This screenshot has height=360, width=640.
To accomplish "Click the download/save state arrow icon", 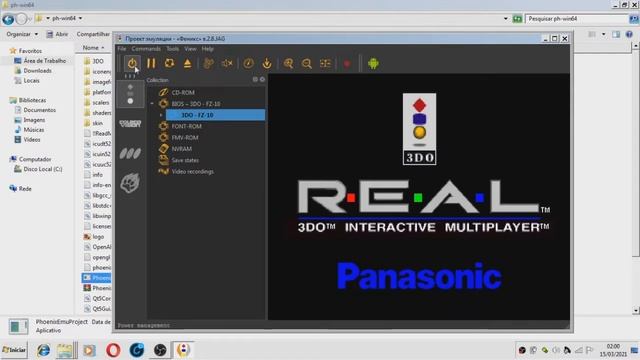I will pyautogui.click(x=267, y=63).
